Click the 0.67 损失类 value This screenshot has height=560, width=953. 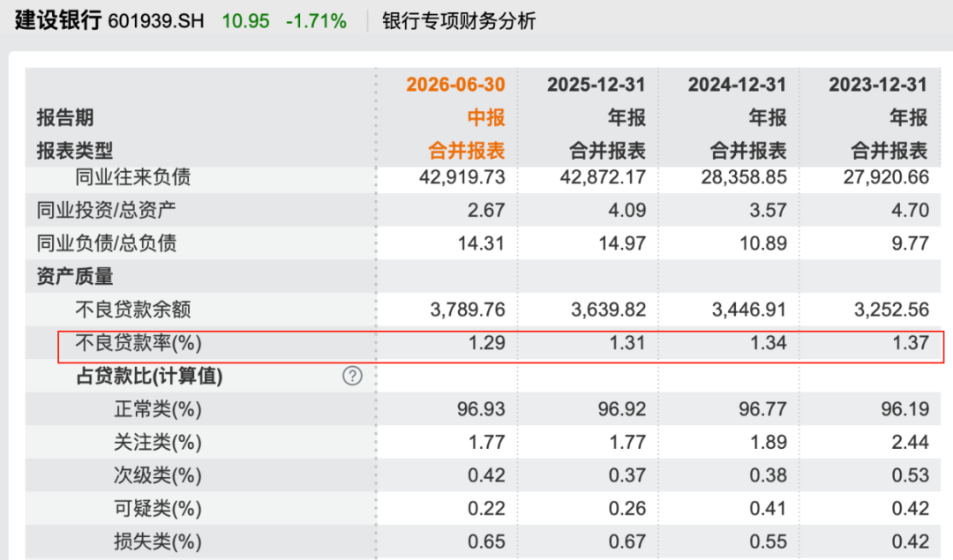(627, 541)
